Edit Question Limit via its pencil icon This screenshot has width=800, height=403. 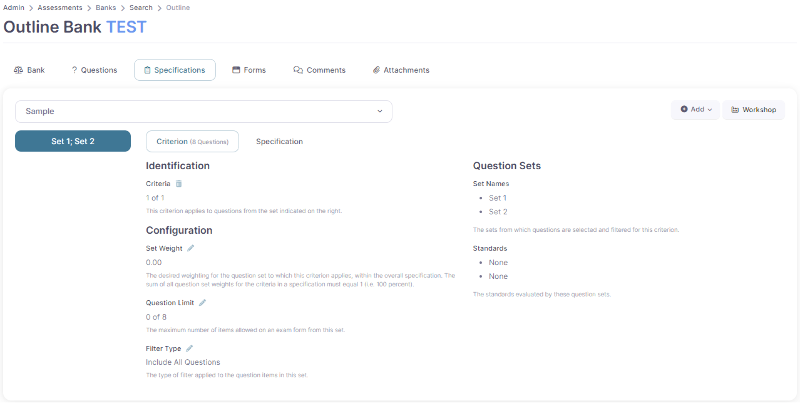point(202,302)
